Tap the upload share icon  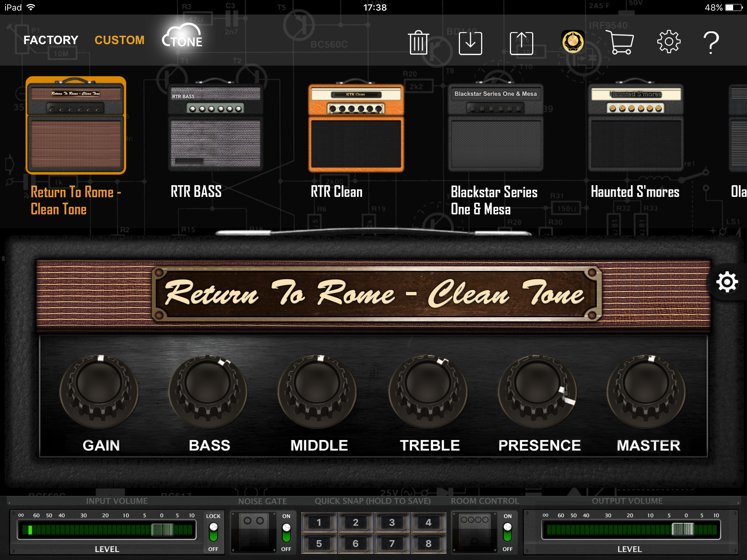click(x=521, y=43)
